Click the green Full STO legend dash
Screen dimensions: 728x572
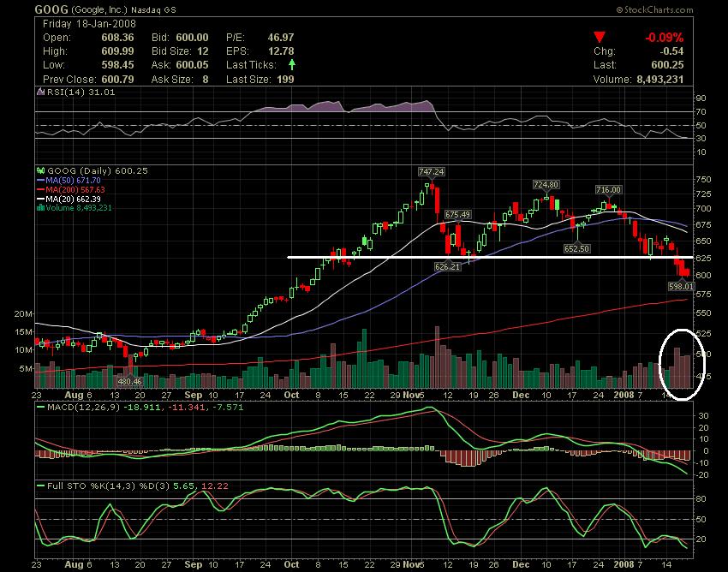click(x=41, y=486)
